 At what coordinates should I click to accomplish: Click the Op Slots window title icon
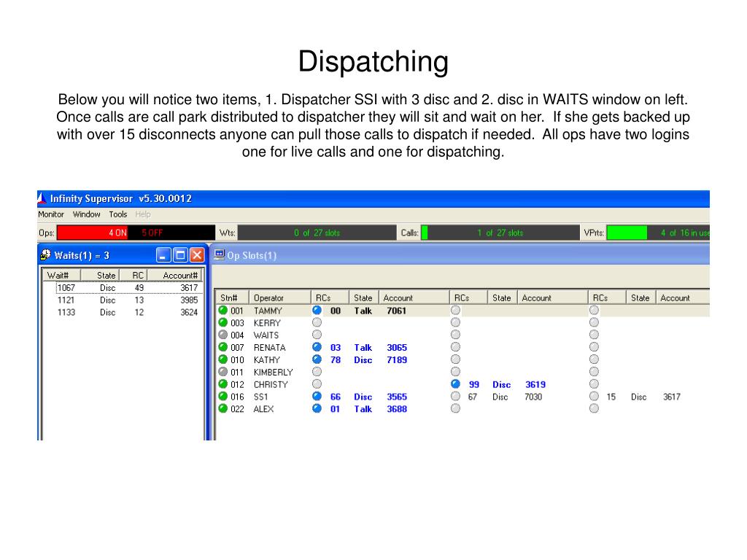pos(219,255)
